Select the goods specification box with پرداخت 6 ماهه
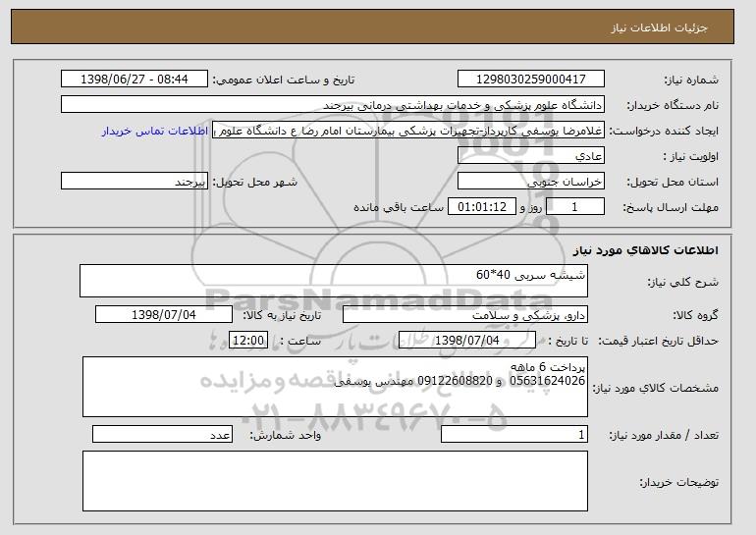 tap(335, 387)
